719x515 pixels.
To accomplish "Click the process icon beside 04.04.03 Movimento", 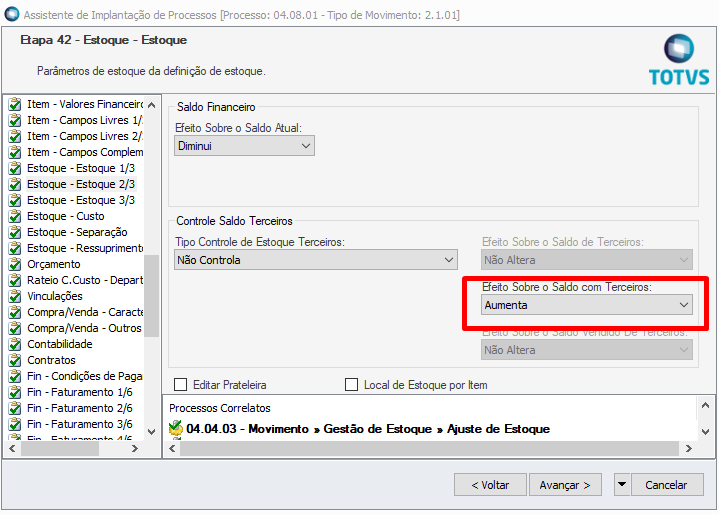I will tap(176, 428).
